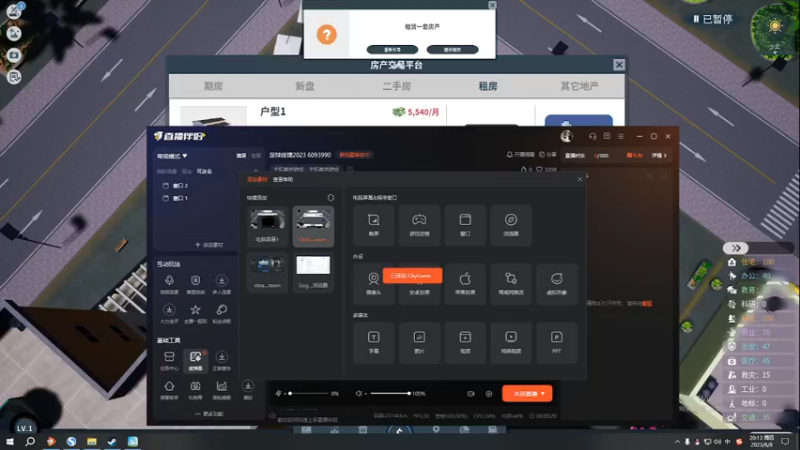Open the arrow on close-stream button
Viewport: 800px width, 450px height.
[543, 394]
